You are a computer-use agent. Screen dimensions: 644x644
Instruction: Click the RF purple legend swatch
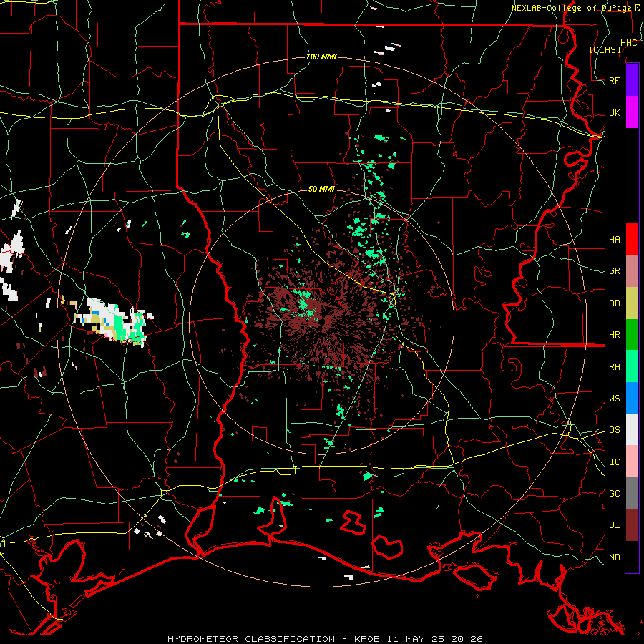tap(632, 80)
